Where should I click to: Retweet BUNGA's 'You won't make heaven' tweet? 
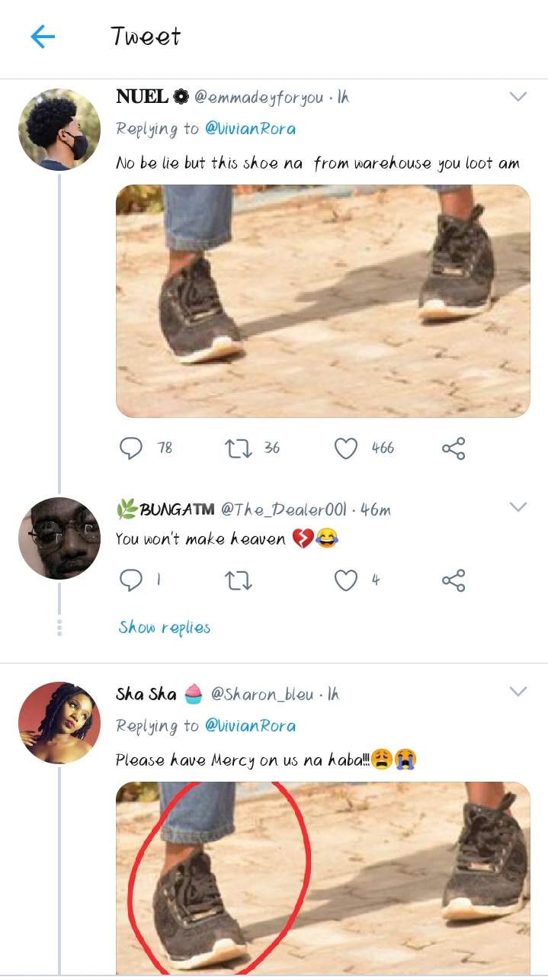pyautogui.click(x=239, y=581)
